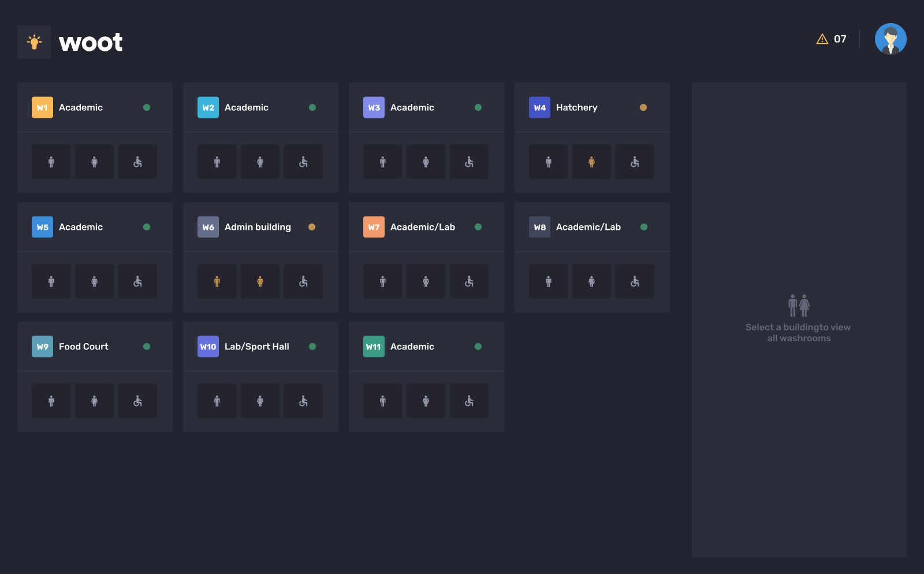Open the W7 Academic/Lab building title
Screen dimensions: 924x574
click(x=422, y=227)
